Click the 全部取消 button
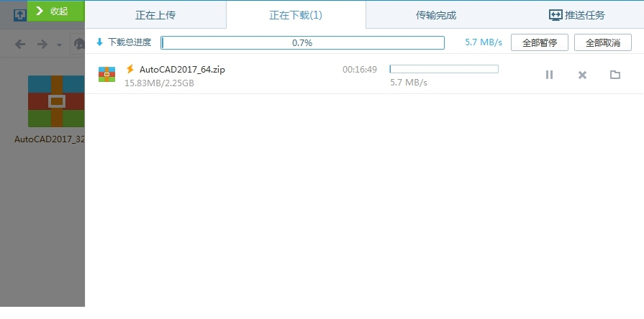 [x=602, y=42]
